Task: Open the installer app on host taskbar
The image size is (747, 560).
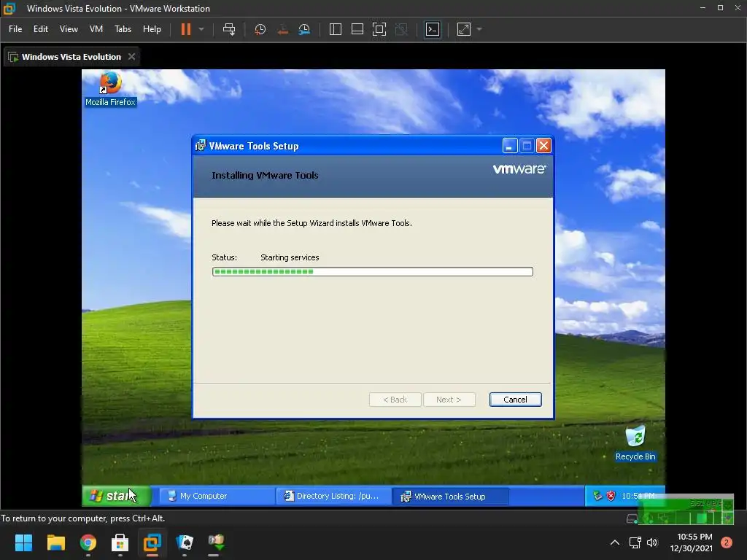Action: (216, 542)
